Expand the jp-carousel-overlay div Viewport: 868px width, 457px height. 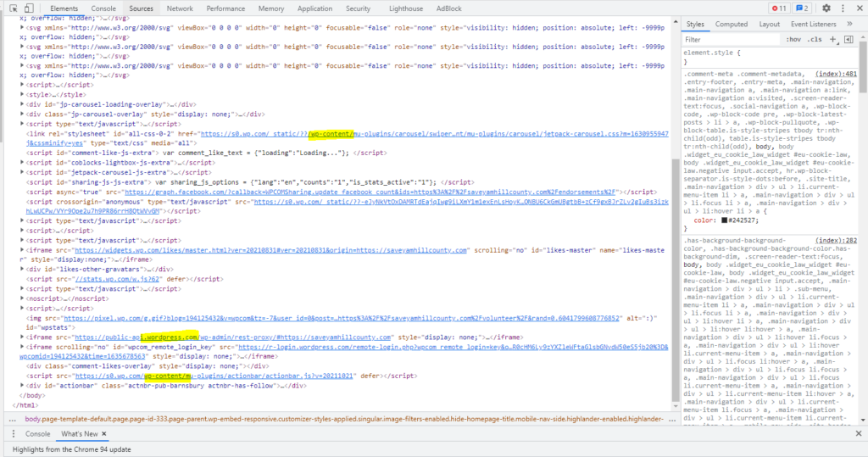[x=22, y=114]
